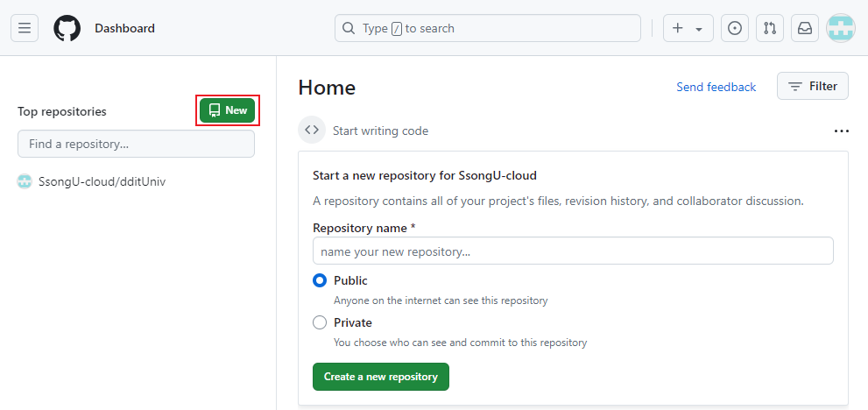Open the user avatar menu
Screen dimensions: 868x410
(840, 28)
